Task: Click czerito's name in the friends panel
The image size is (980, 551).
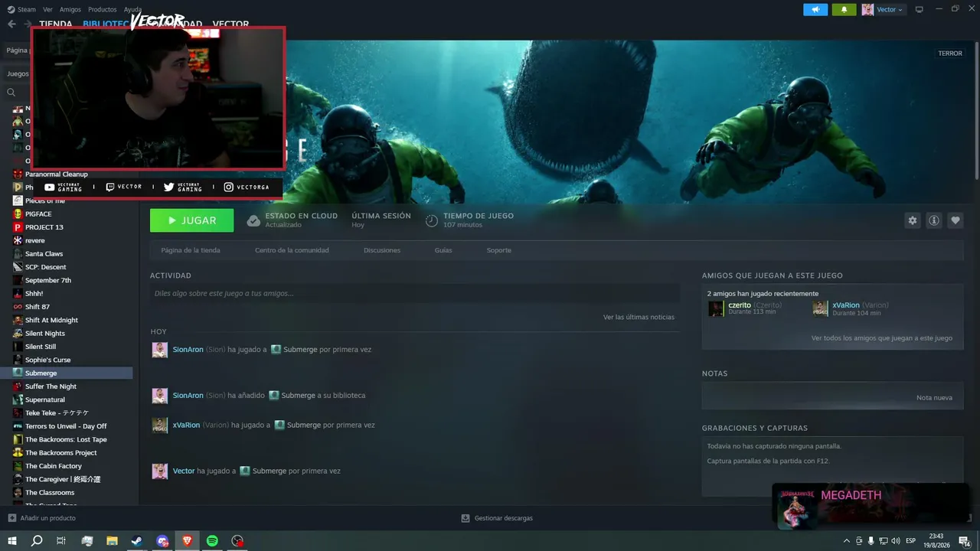Action: tap(740, 305)
